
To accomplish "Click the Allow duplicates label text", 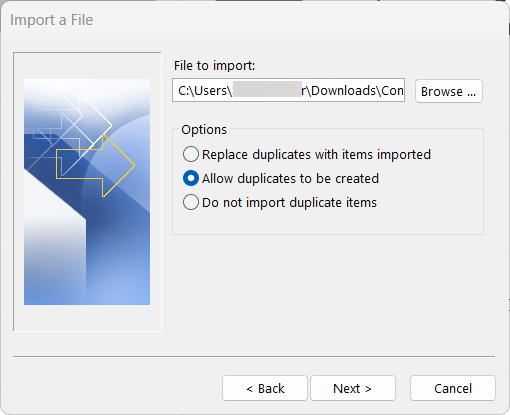I will 290,179.
